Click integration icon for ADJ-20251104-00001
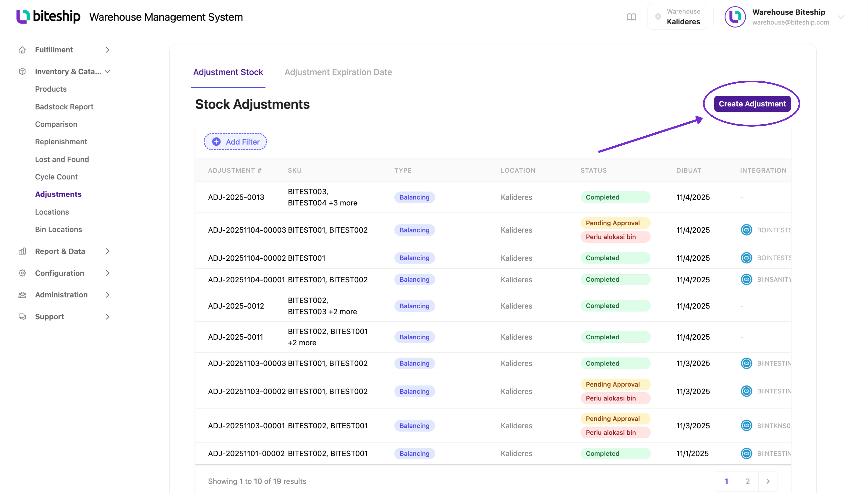This screenshot has height=493, width=868. pos(746,279)
